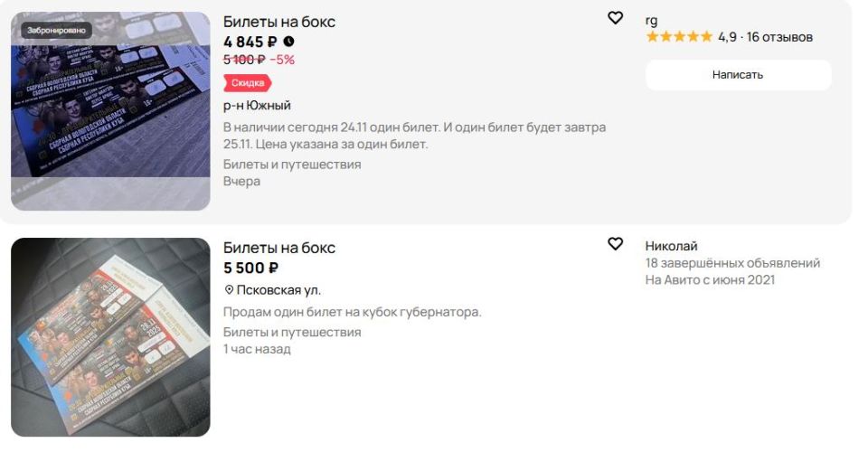
Task: Click the Забронировано badge on first photo
Action: 56,30
